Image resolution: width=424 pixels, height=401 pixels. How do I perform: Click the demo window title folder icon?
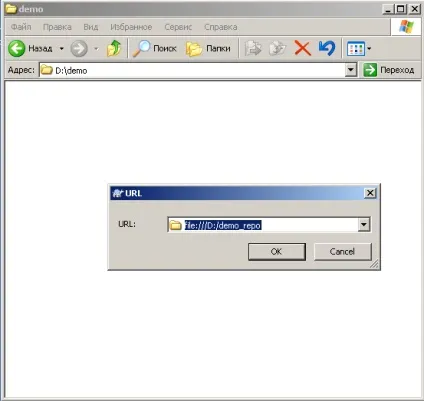point(11,9)
